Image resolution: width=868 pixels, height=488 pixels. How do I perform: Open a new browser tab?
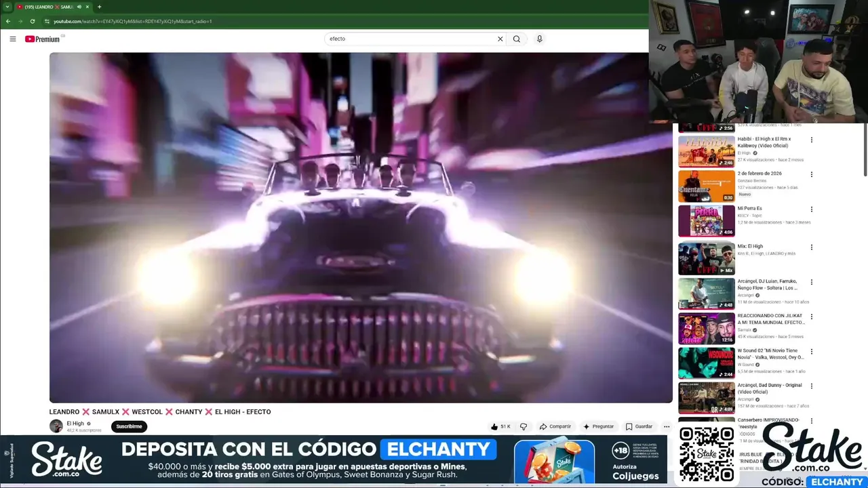point(99,7)
